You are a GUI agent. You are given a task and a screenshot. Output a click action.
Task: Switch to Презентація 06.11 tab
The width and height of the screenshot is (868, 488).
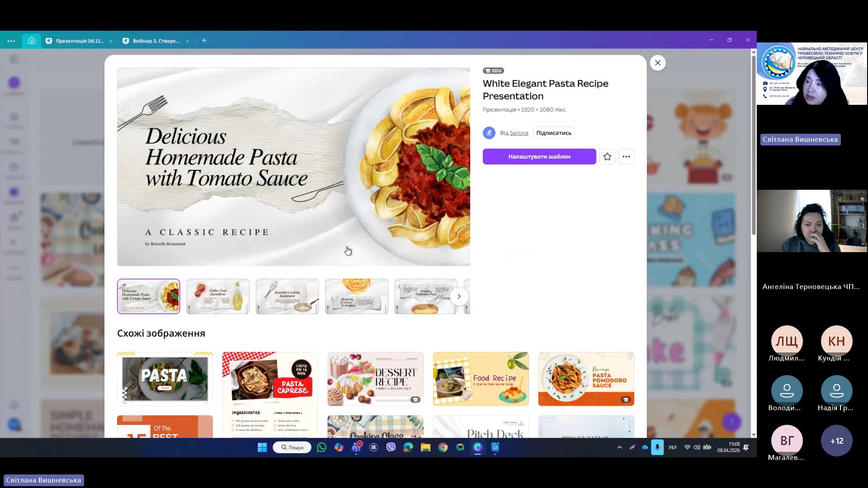pos(80,41)
